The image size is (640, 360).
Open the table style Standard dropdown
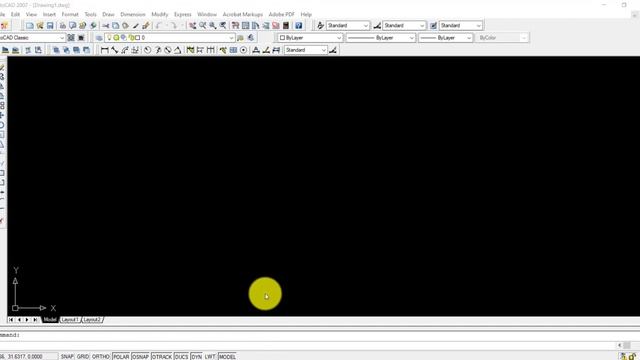coord(478,26)
